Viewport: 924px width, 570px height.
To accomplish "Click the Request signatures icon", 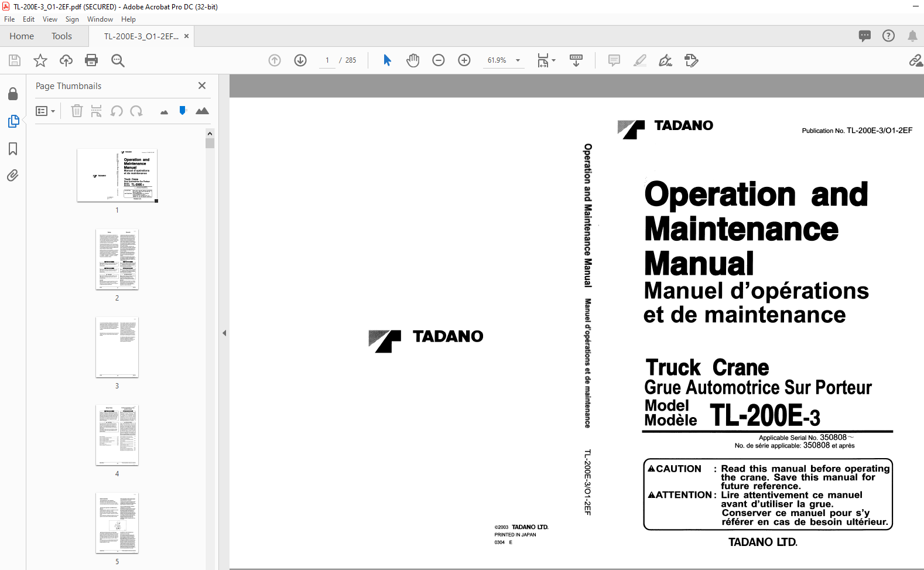I will [x=692, y=60].
